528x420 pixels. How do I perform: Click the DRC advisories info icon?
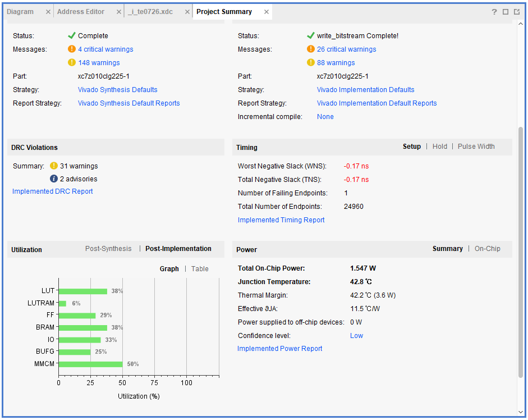click(x=54, y=179)
